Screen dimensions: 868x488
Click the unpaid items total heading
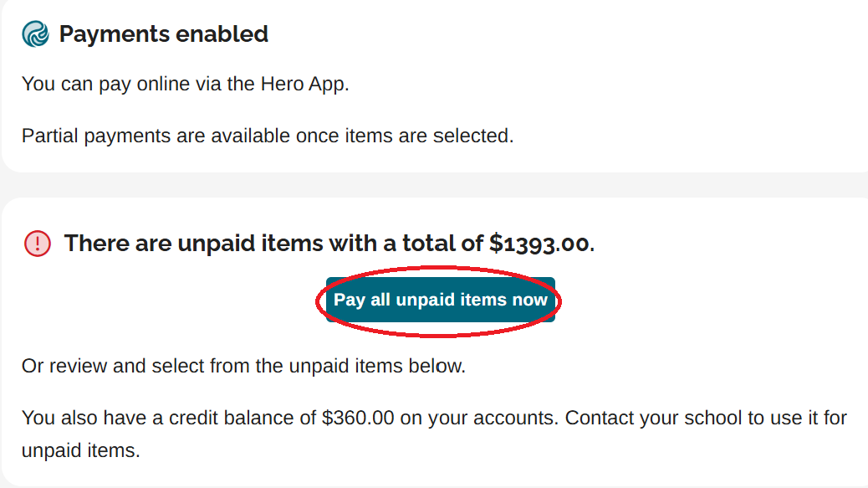tap(329, 244)
